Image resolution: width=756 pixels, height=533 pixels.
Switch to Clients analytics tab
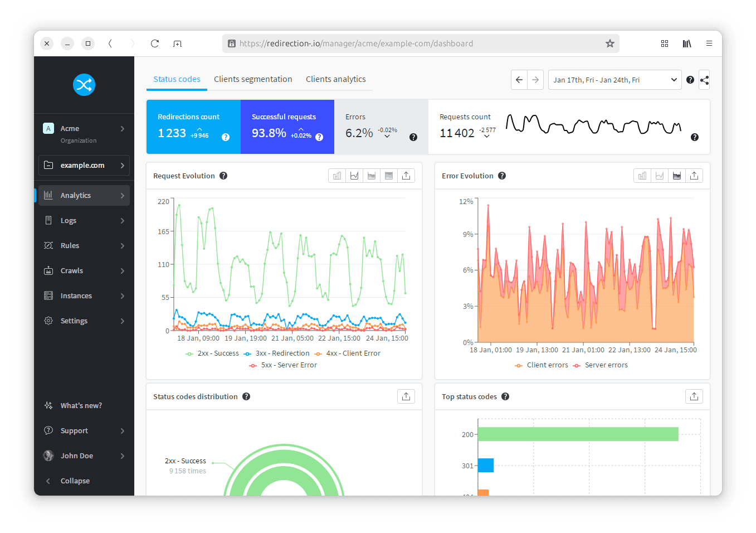tap(336, 79)
